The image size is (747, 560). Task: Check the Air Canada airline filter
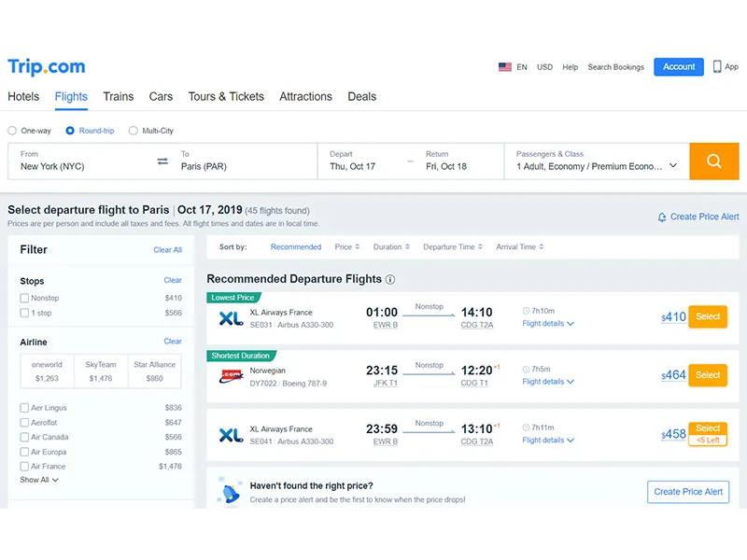24,437
